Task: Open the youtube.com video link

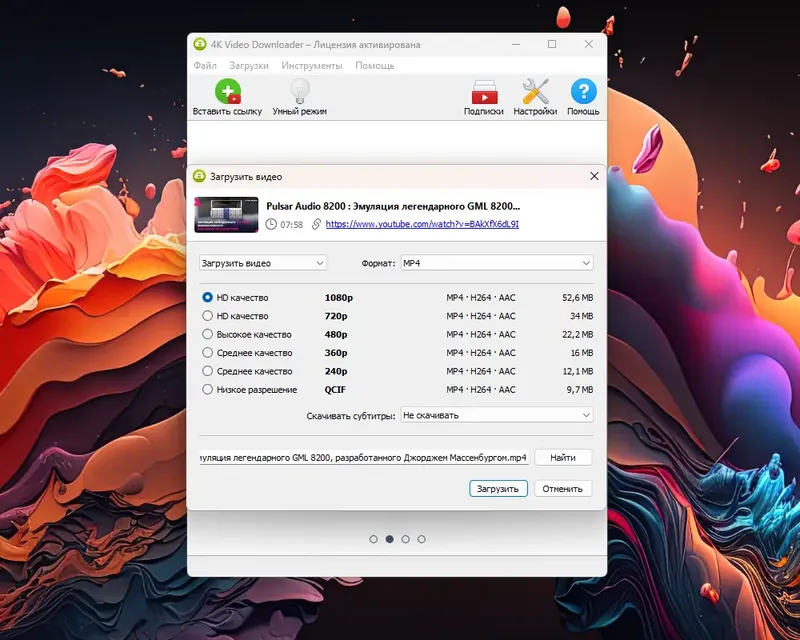Action: [x=422, y=224]
